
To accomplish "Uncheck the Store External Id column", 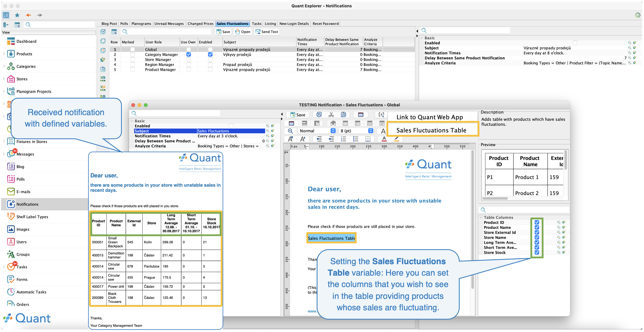I will tap(537, 232).
